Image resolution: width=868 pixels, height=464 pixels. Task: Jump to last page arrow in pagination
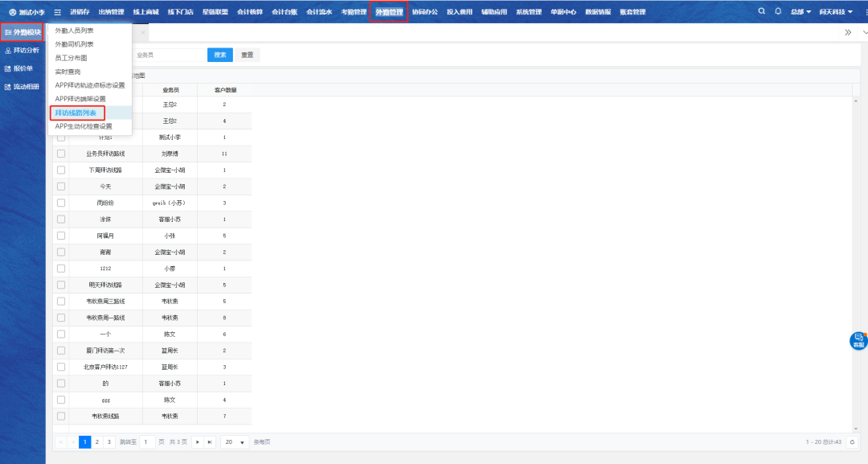(210, 442)
